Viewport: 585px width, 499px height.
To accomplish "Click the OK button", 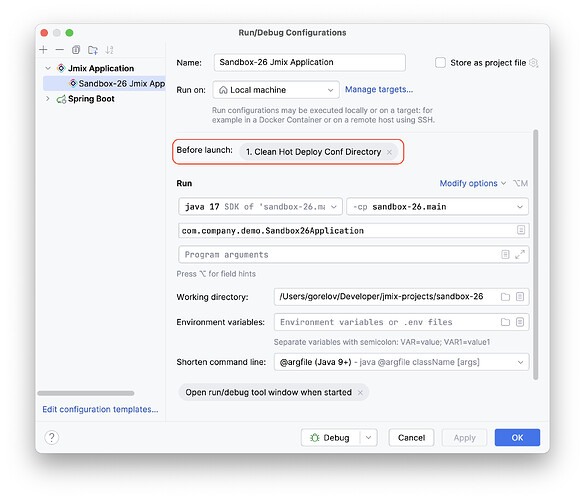I will [517, 437].
